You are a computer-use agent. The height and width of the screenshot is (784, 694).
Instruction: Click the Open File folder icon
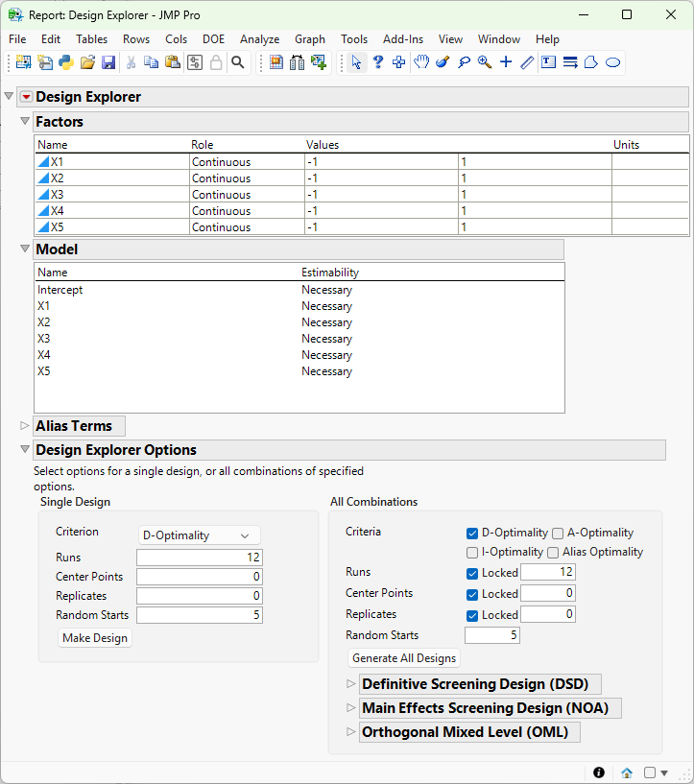(87, 62)
